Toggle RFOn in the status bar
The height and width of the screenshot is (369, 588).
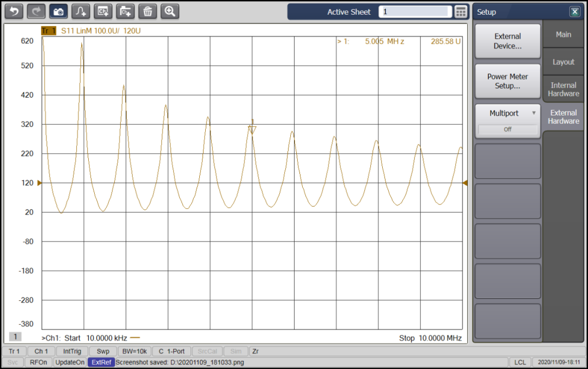[38, 361]
